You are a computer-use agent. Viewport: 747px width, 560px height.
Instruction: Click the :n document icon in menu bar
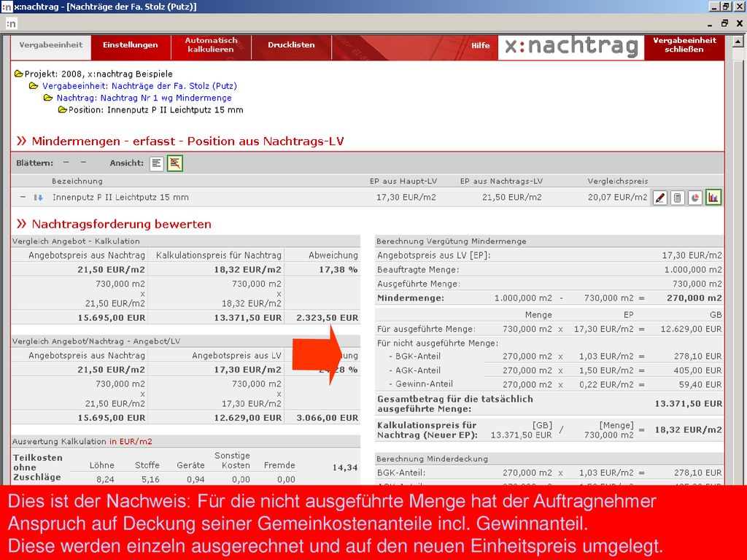pos(12,23)
